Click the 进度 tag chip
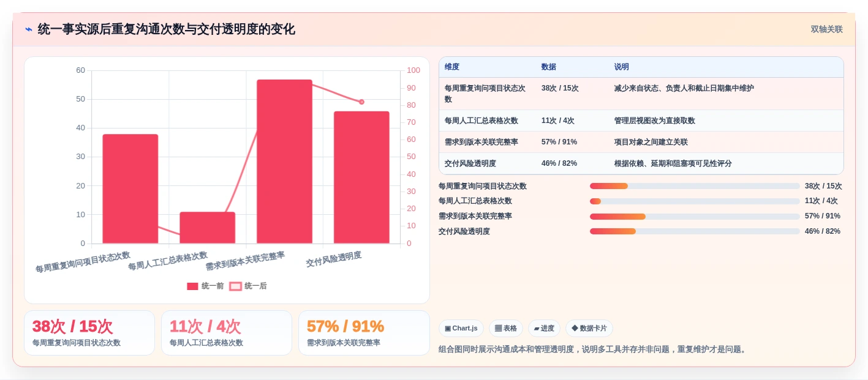Screen dimensions: 868x380 tap(544, 328)
